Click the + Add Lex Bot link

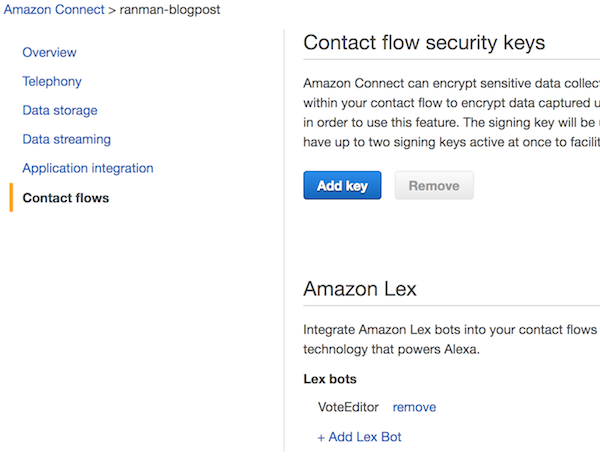tap(359, 437)
